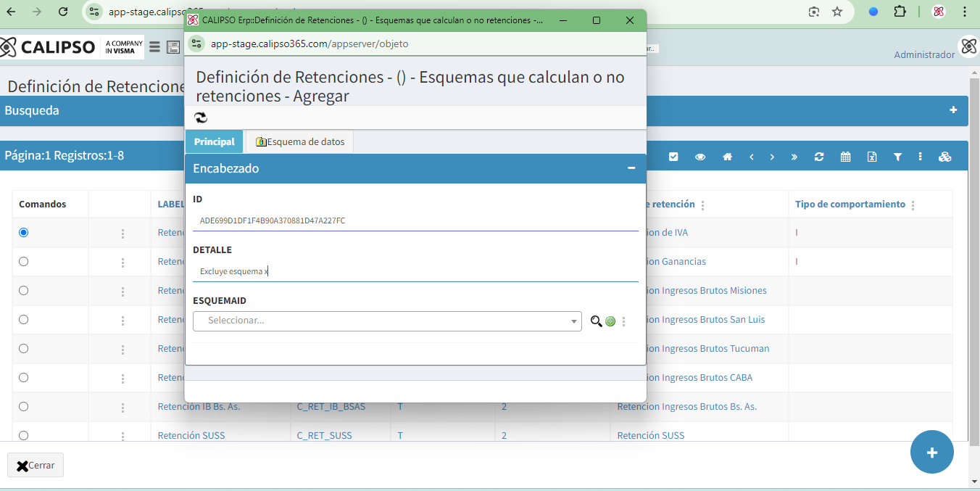The height and width of the screenshot is (491, 980).
Task: Click the Calipso logo at top right
Action: [969, 46]
